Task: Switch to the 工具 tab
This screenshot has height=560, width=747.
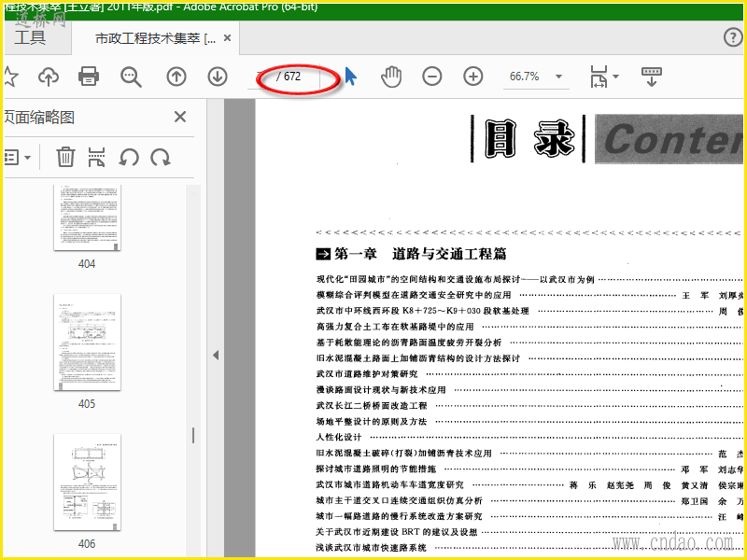Action: [30, 37]
